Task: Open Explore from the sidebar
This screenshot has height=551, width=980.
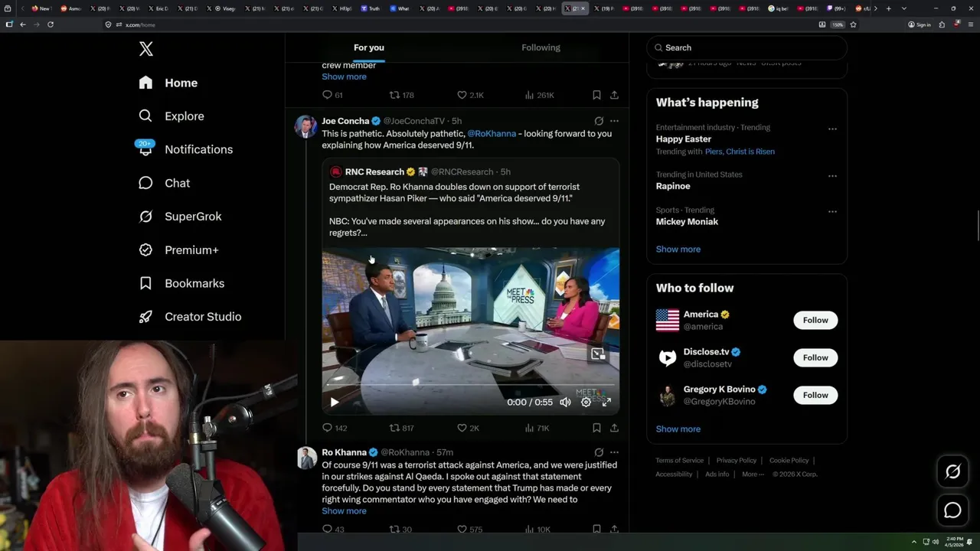Action: click(x=171, y=116)
